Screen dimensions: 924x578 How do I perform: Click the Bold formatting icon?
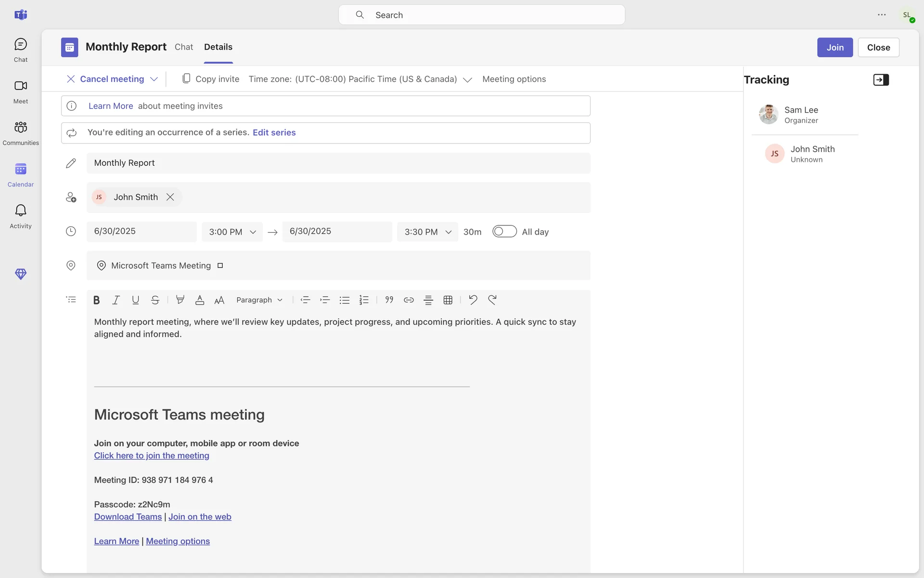[x=96, y=300]
